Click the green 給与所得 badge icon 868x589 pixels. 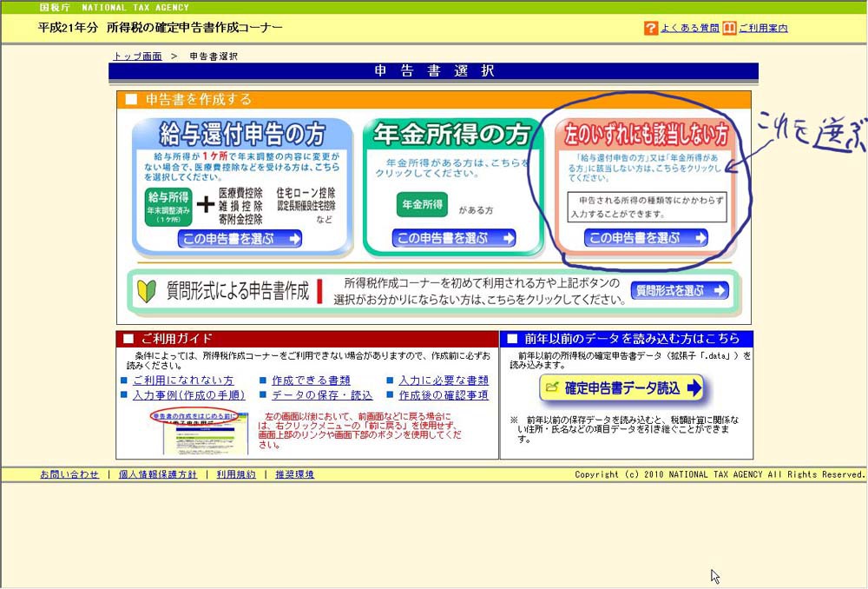[x=168, y=207]
